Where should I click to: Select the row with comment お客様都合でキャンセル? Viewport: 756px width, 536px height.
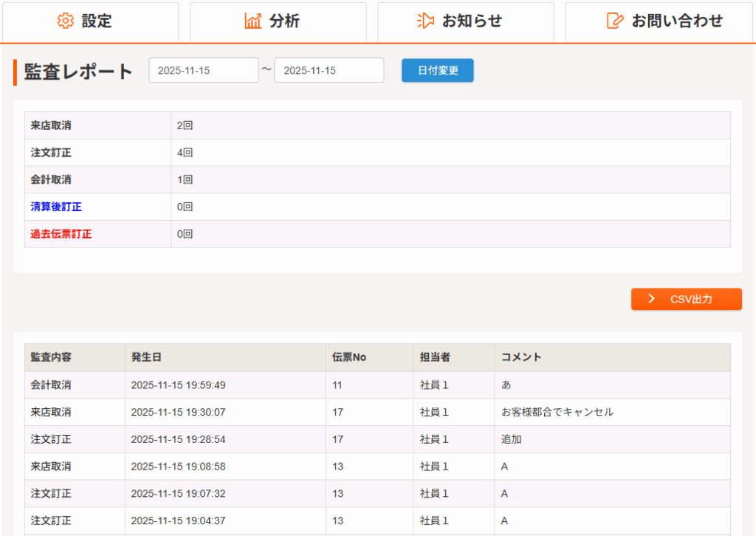click(557, 412)
